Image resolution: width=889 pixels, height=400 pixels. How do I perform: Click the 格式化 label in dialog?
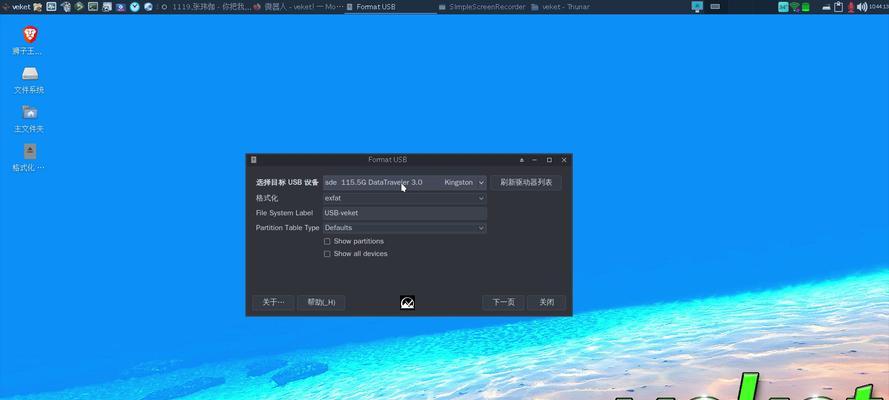267,198
